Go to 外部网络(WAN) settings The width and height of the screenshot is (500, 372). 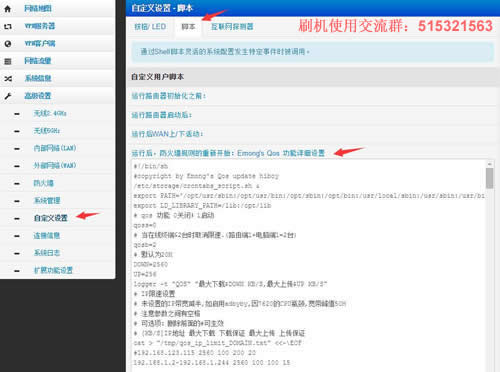(55, 166)
